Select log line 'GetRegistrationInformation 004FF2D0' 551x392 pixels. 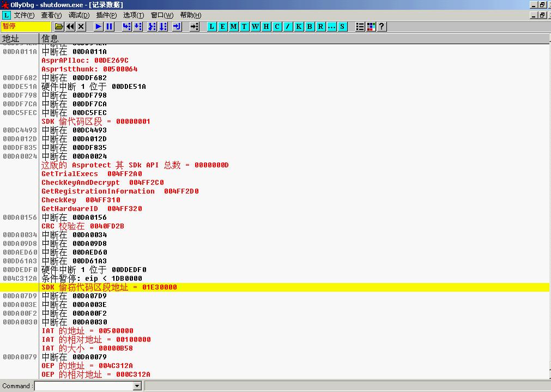coord(120,191)
